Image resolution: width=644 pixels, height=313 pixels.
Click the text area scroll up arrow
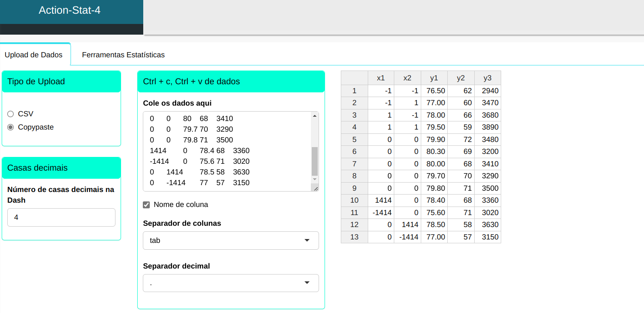coord(315,116)
